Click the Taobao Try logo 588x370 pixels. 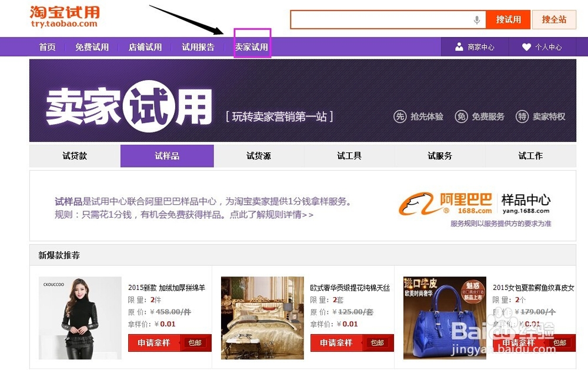(x=65, y=17)
